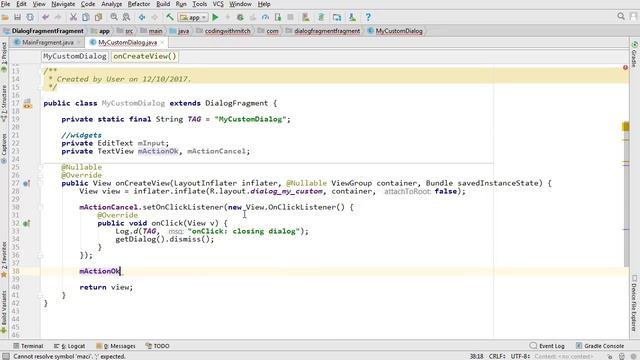Screen dimensions: 640x360
Task: Open the File menu
Action: pyautogui.click(x=6, y=4)
